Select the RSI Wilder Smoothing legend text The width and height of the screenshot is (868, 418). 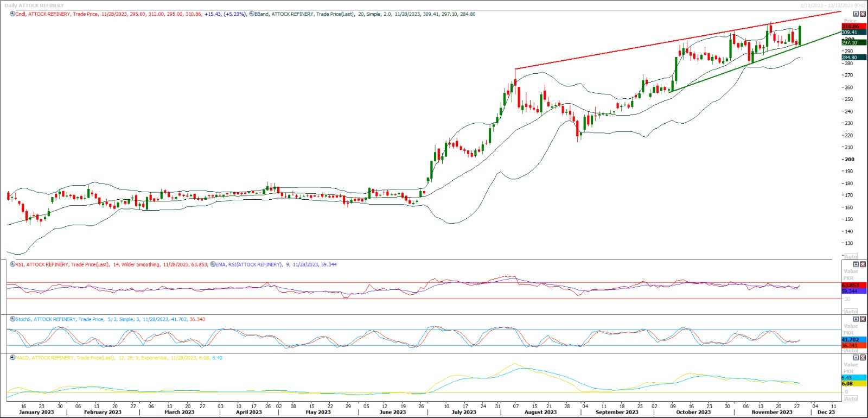[112, 264]
